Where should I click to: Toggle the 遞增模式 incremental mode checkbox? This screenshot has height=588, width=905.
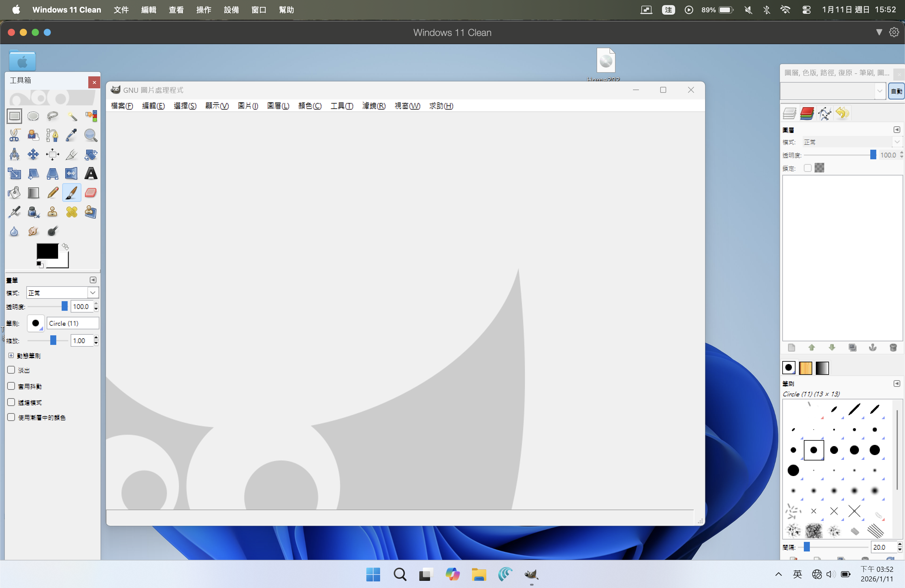[x=11, y=402]
